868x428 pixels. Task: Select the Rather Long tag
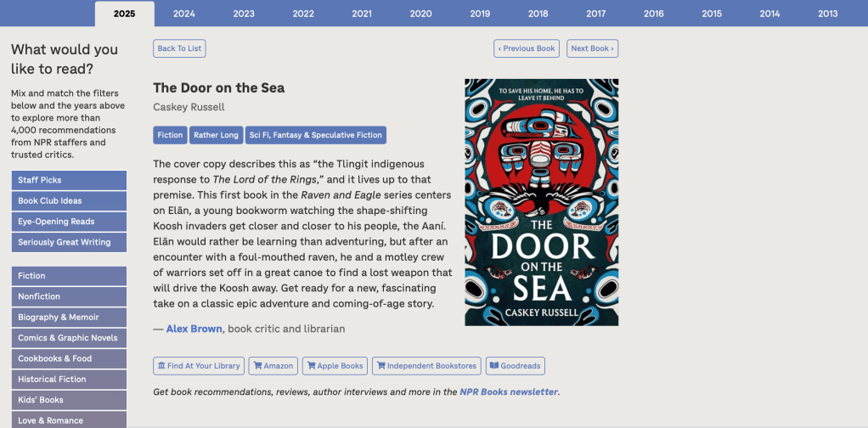[x=216, y=135]
